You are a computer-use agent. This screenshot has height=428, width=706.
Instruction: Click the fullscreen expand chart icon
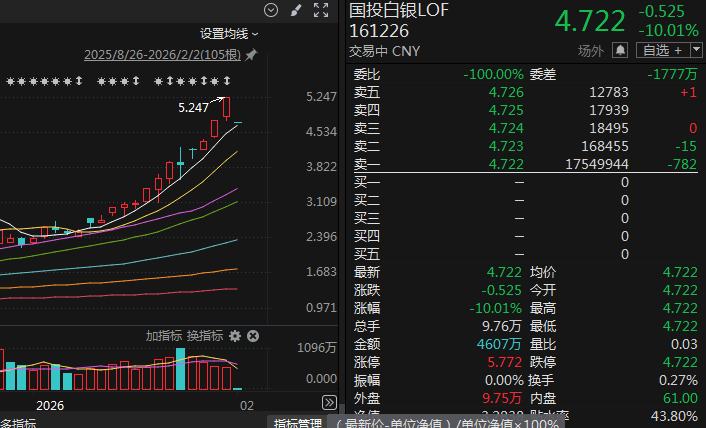tap(320, 10)
